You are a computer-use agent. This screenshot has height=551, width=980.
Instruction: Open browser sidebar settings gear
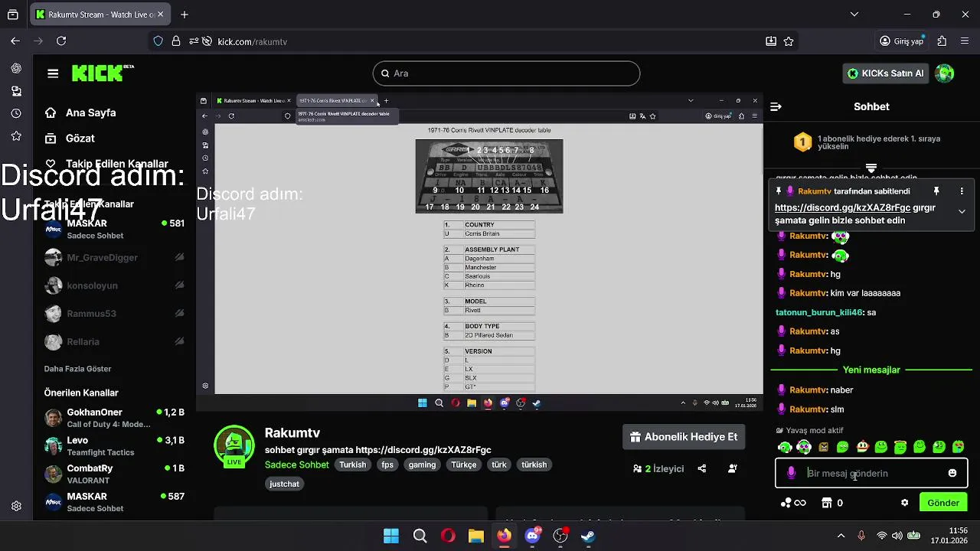[16, 506]
